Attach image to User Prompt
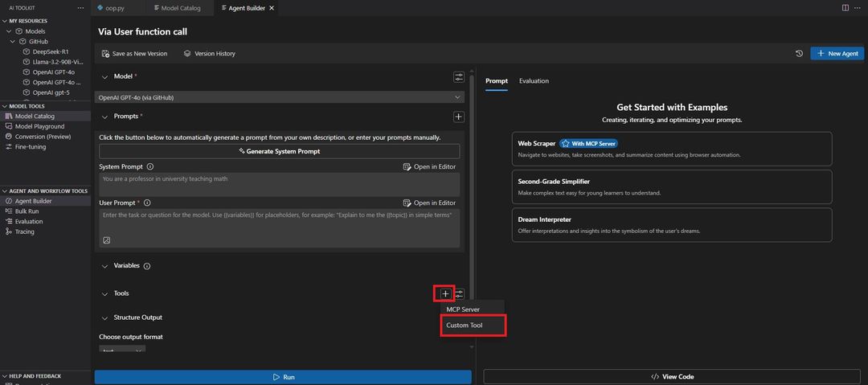Screen dimensions: 868x385 [x=107, y=240]
